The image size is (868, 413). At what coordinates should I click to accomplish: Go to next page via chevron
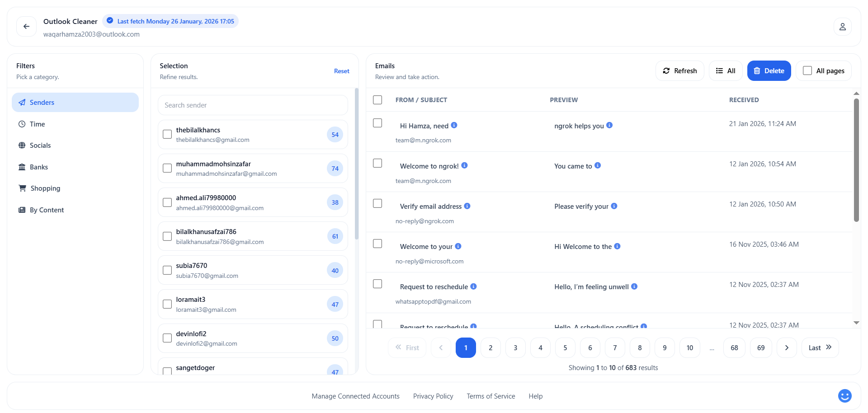(x=787, y=347)
